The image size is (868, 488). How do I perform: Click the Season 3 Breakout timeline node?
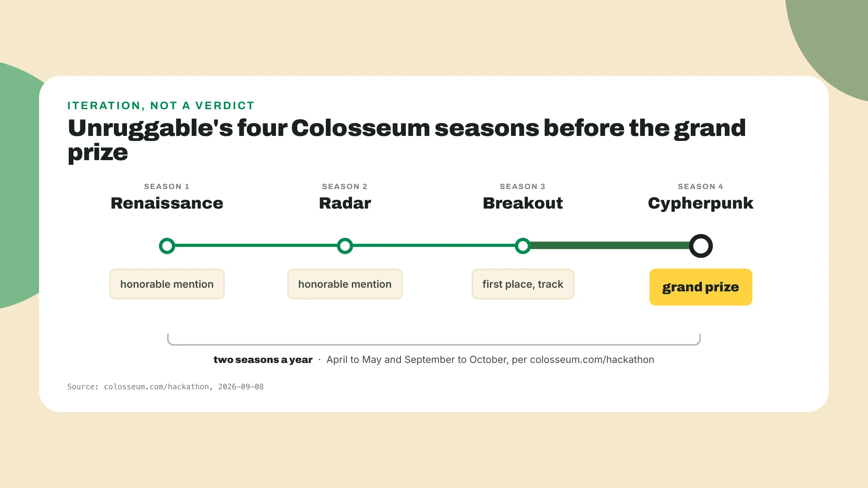tap(523, 246)
